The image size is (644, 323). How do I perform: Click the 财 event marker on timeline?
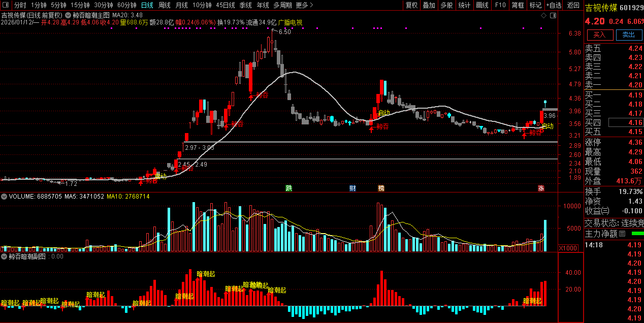(x=352, y=188)
